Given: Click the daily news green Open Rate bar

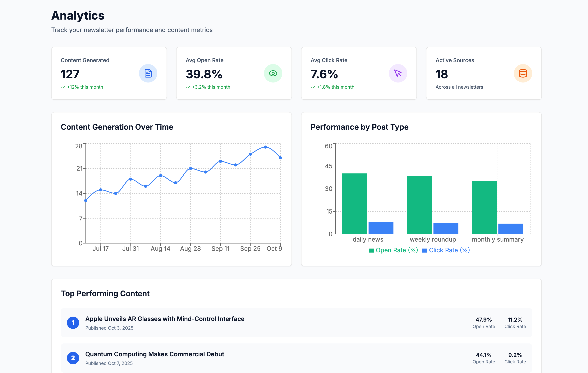Looking at the screenshot, I should [x=354, y=203].
